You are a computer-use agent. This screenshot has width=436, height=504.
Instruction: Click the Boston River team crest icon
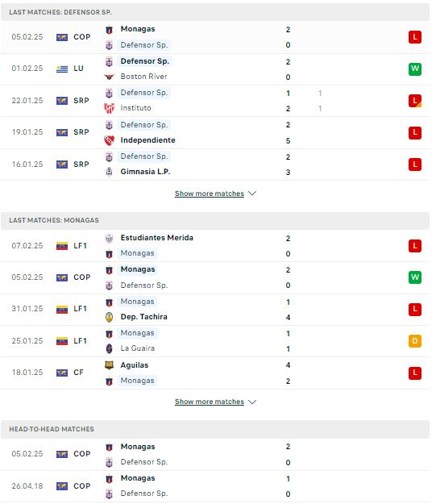point(110,77)
